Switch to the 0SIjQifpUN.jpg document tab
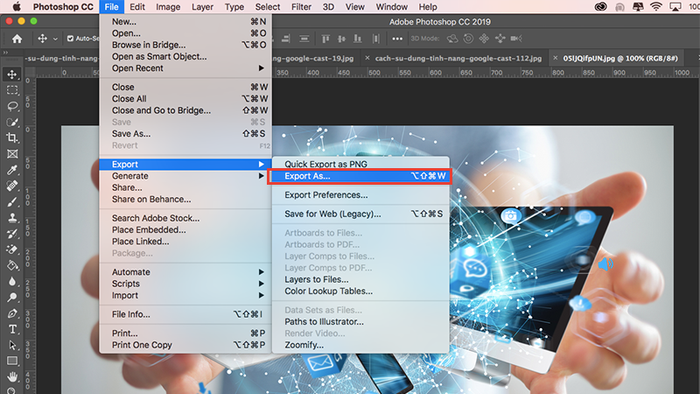 point(620,58)
